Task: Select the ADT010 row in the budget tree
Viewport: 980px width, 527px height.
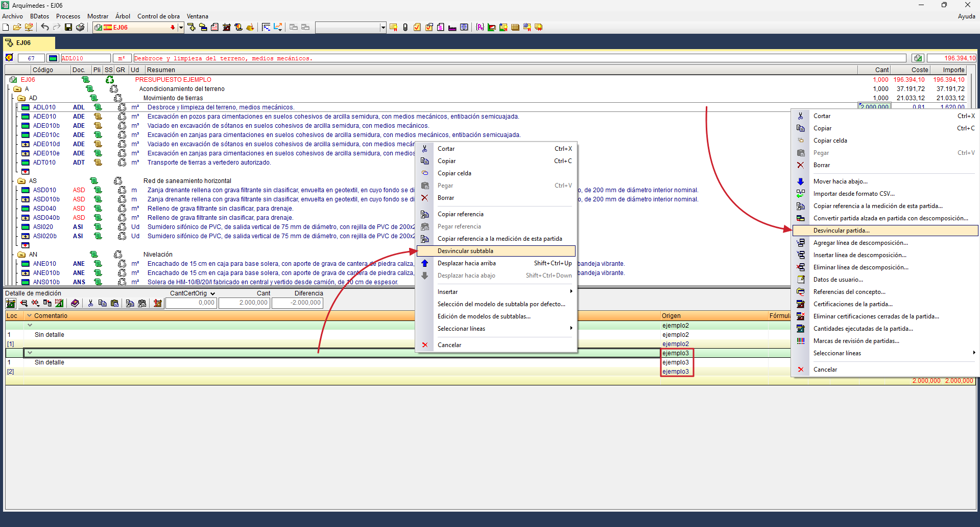Action: (44, 163)
